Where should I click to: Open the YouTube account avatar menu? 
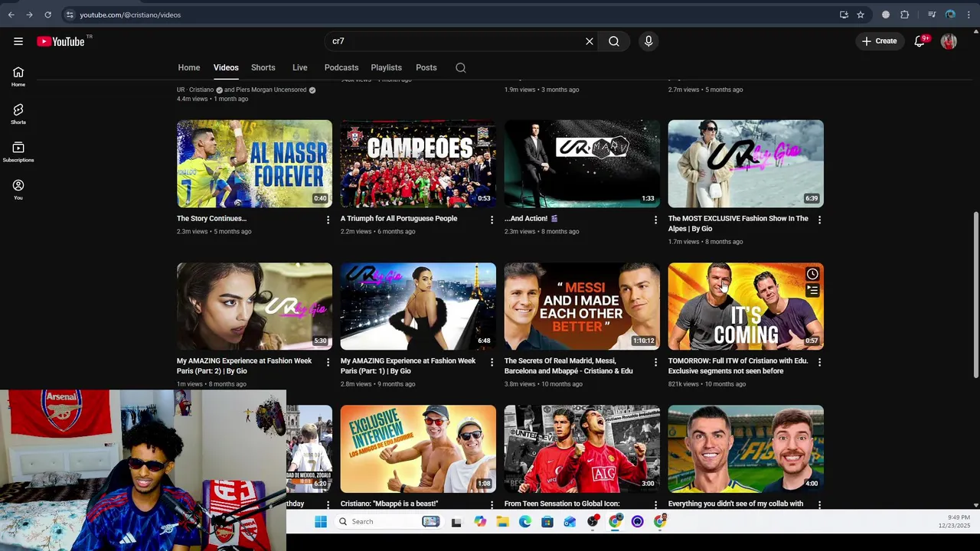pos(949,41)
